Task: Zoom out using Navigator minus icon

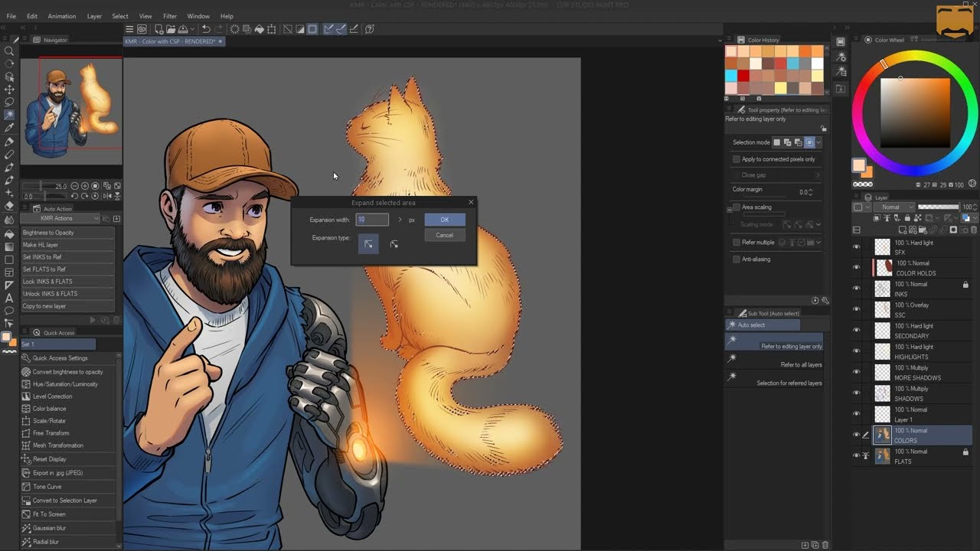Action: [73, 186]
